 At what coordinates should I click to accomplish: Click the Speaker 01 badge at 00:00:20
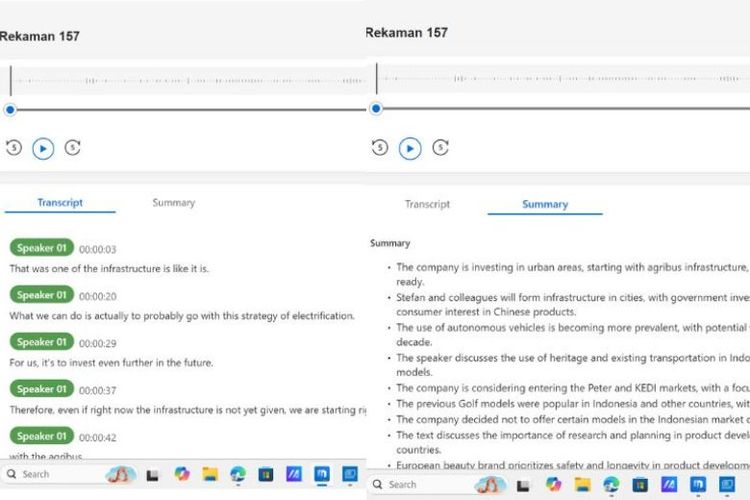pos(42,295)
